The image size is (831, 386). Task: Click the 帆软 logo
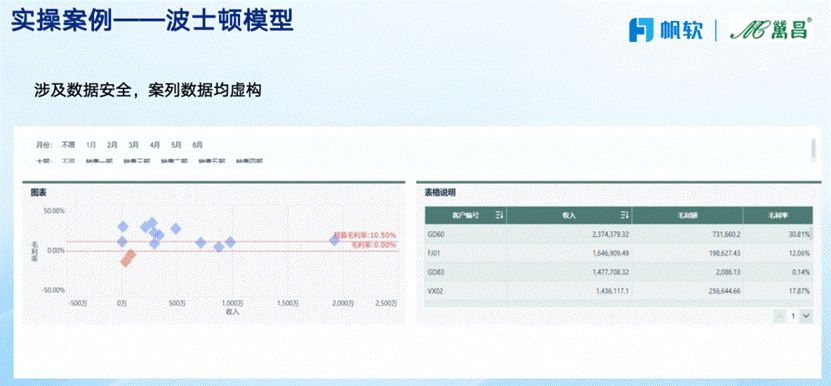[x=666, y=29]
